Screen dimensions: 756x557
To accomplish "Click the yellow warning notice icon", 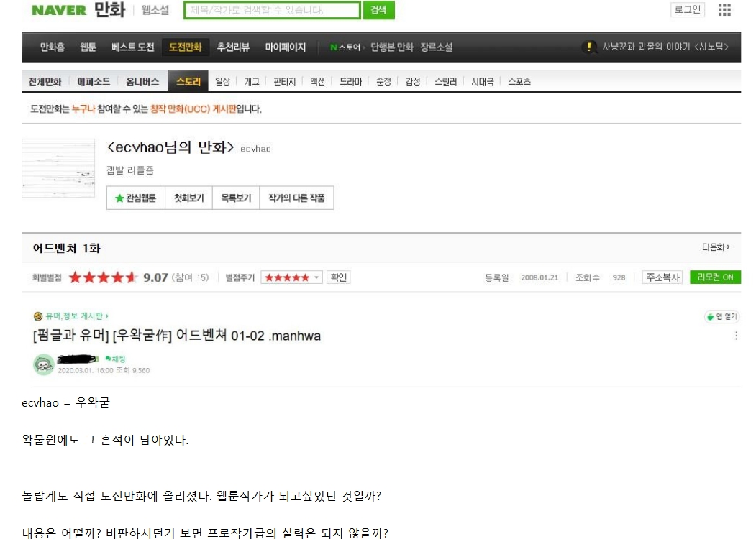I will [x=590, y=47].
